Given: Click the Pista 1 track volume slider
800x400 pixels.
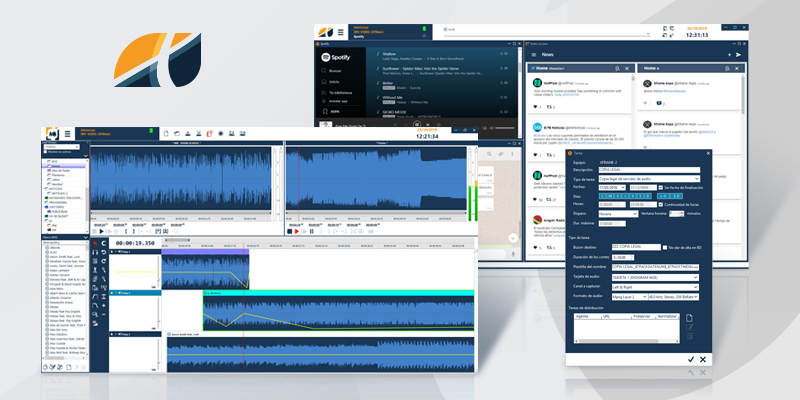Looking at the screenshot, I should 158,270.
